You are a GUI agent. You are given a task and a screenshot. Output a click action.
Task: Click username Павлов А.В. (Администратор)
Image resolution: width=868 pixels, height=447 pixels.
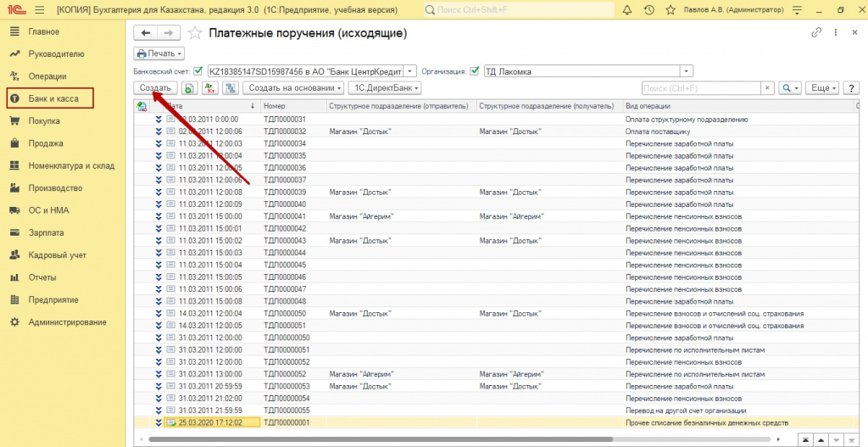(x=733, y=10)
